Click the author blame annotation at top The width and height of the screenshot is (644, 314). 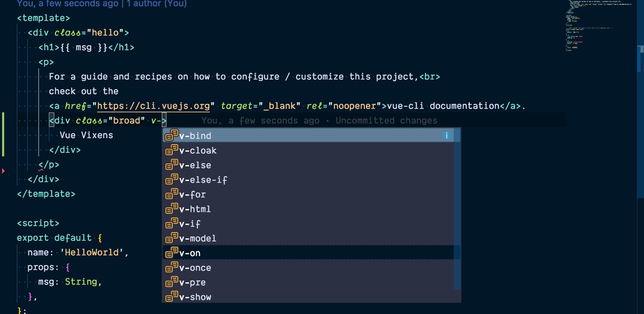pos(102,4)
